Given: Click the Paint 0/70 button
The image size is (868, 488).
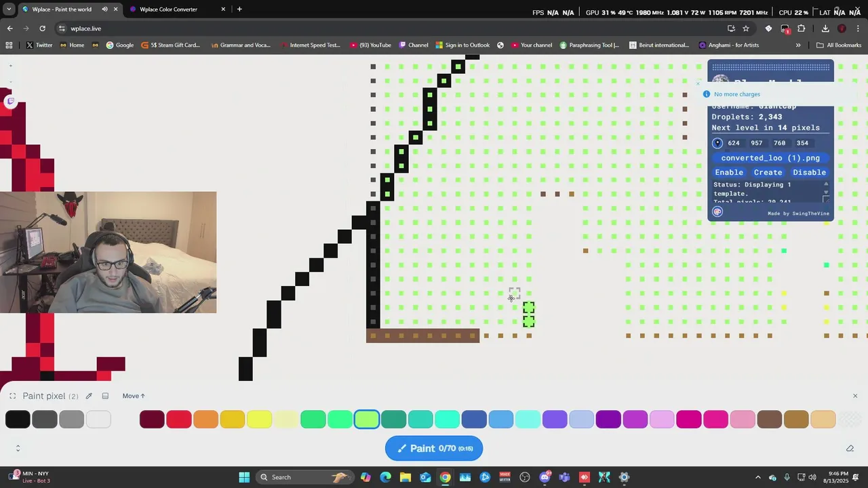Looking at the screenshot, I should tap(434, 448).
